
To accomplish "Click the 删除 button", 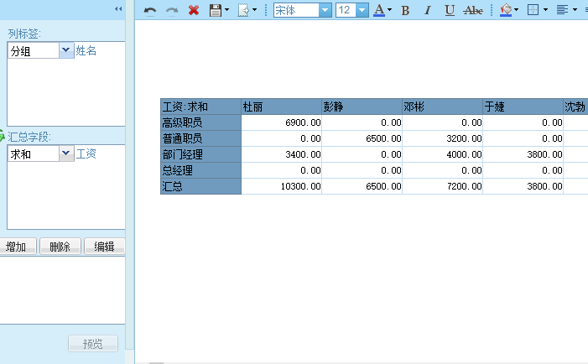I will coord(60,247).
